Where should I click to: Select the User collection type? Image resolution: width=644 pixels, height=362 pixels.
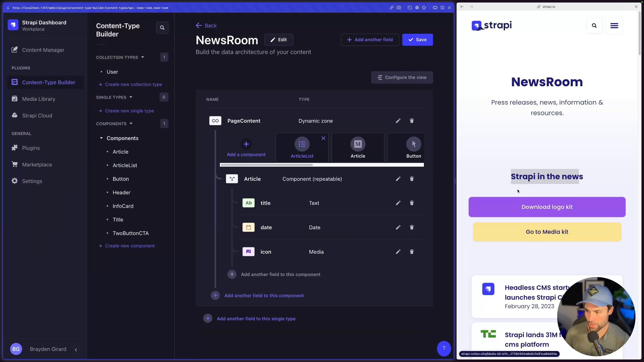click(x=112, y=72)
